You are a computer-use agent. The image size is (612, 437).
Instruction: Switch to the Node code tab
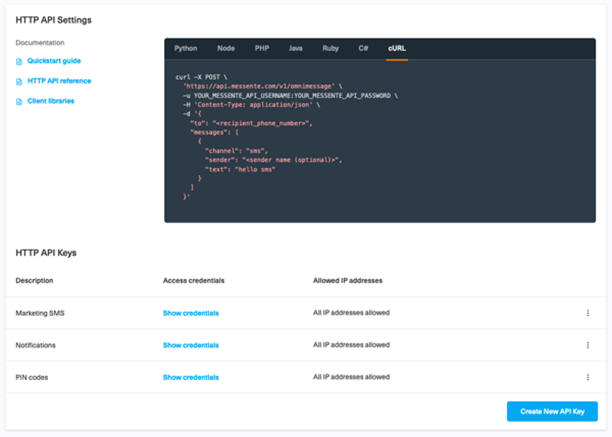coord(226,48)
